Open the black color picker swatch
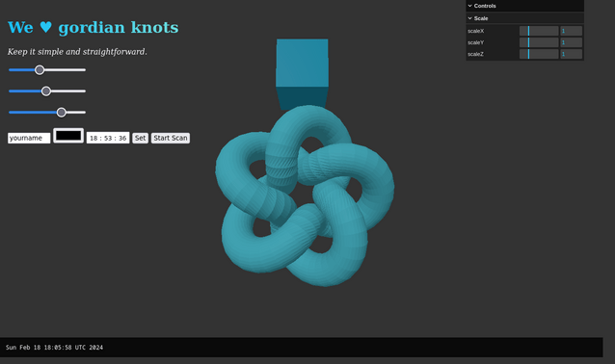 tap(68, 136)
